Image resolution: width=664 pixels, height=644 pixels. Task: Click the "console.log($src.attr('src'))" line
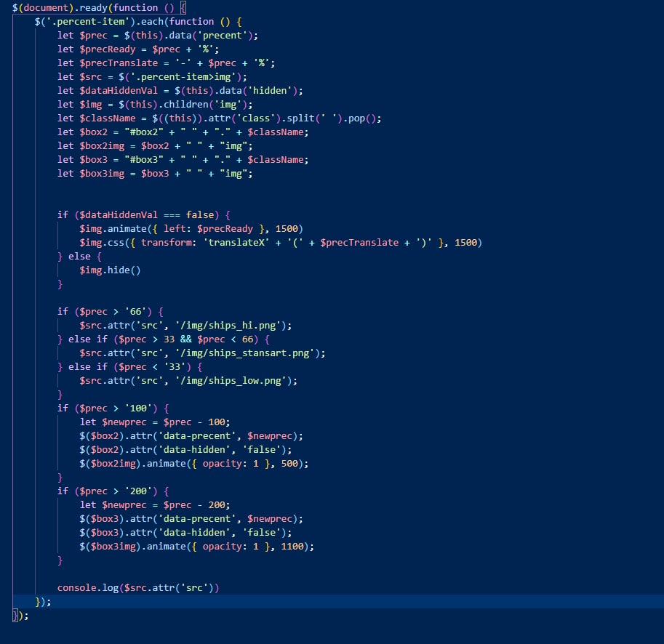[x=138, y=588]
